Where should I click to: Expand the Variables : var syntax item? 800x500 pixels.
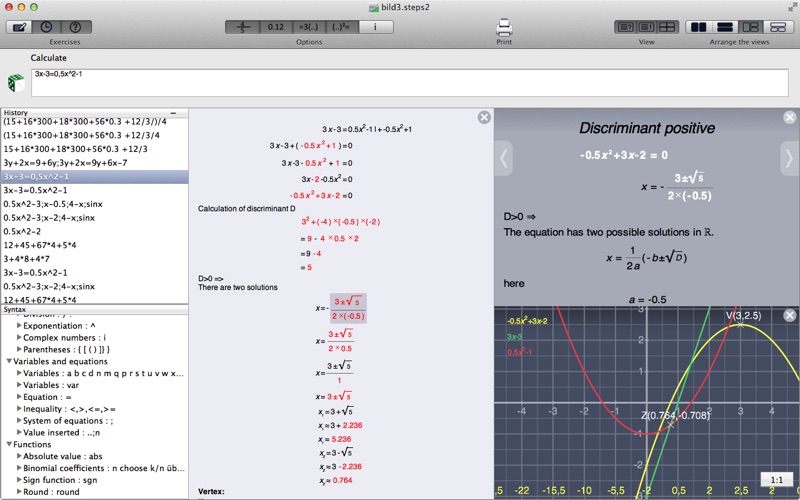coord(19,385)
